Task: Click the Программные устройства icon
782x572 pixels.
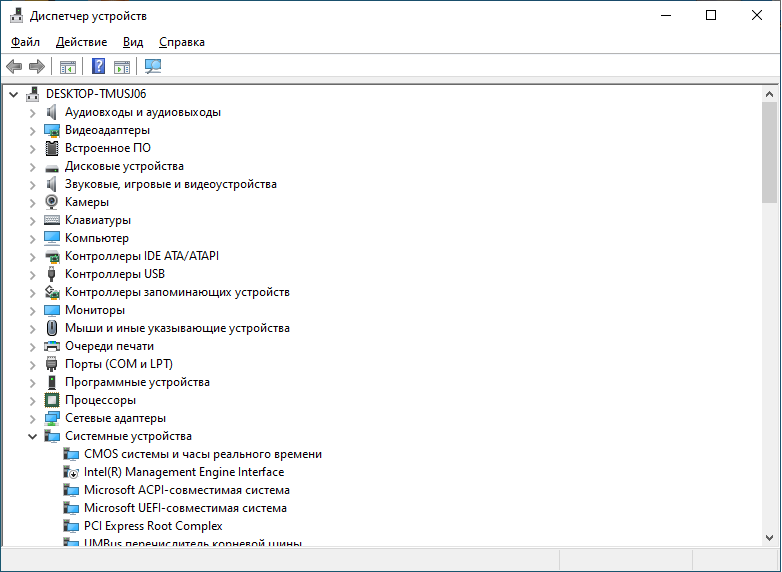Action: (x=52, y=382)
